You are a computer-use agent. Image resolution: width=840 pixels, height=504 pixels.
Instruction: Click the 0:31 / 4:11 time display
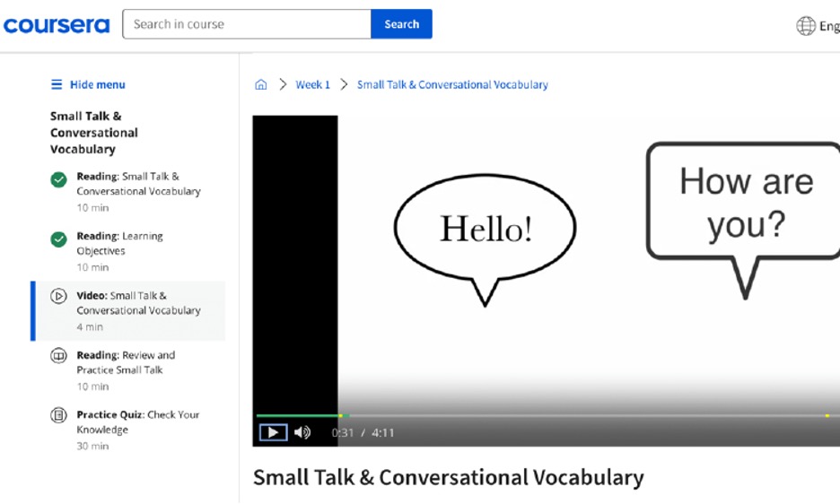coord(363,433)
